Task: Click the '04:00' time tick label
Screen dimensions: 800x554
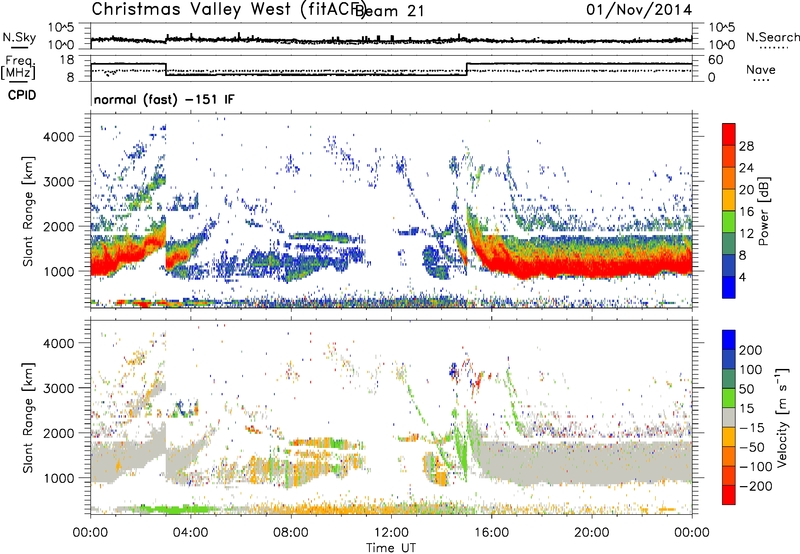Action: pos(190,533)
